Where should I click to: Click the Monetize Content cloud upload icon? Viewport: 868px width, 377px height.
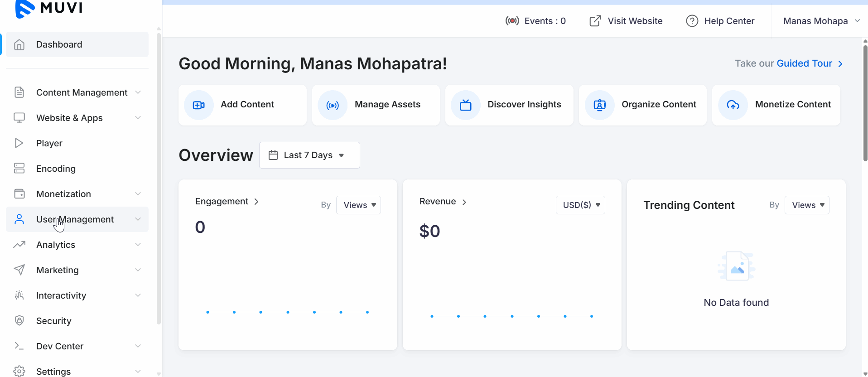[x=733, y=105]
